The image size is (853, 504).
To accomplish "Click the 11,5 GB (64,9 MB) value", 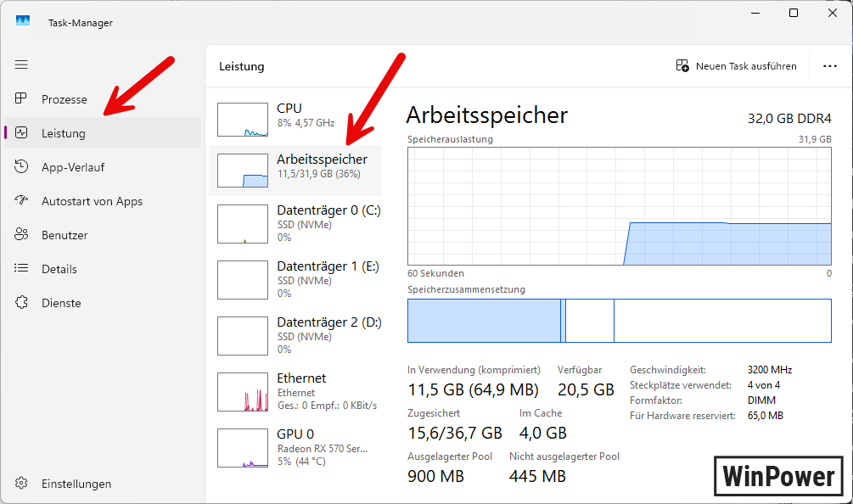I will [x=473, y=389].
